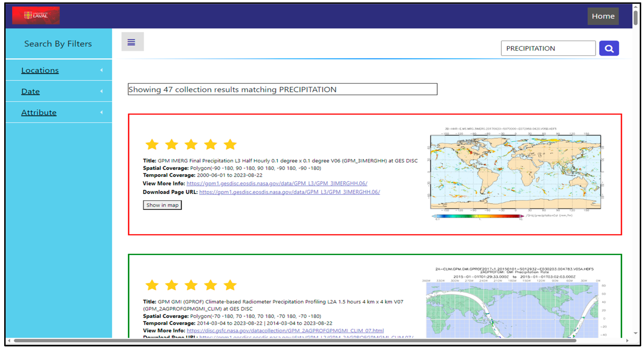644x349 pixels.
Task: Click the Université Laval logo
Action: click(x=36, y=15)
